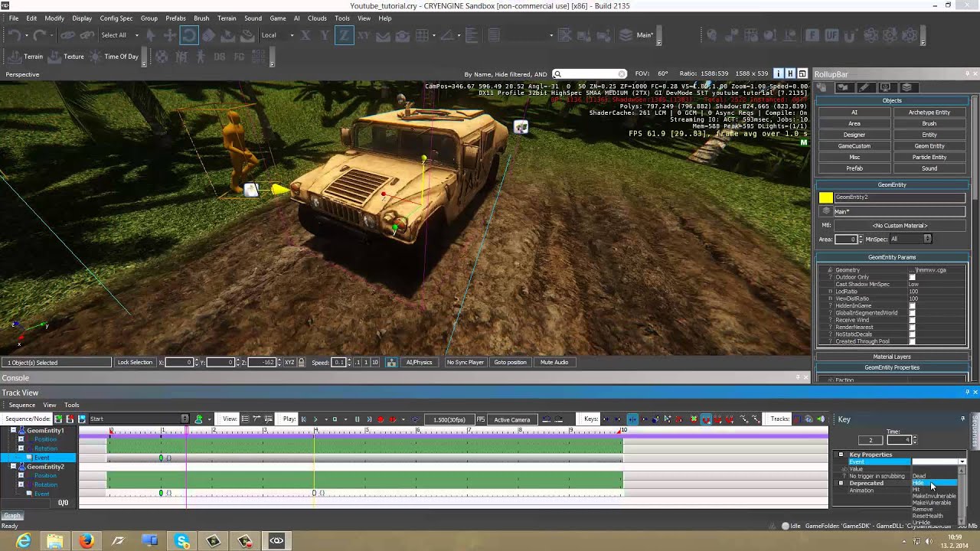The width and height of the screenshot is (980, 551).
Task: Open the File menu
Action: coord(14,18)
